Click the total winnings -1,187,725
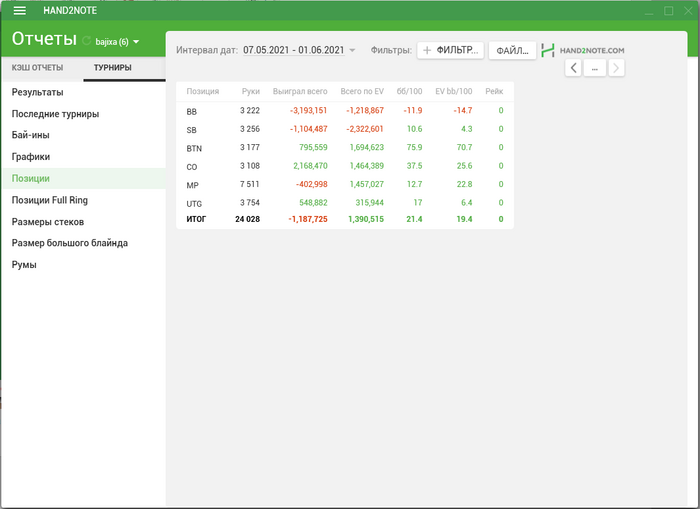 click(x=308, y=219)
